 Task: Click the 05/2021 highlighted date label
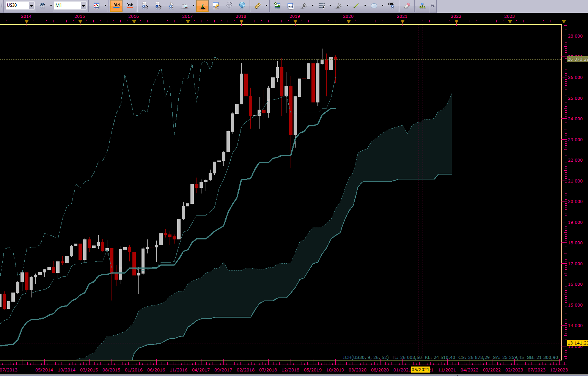(x=420, y=370)
